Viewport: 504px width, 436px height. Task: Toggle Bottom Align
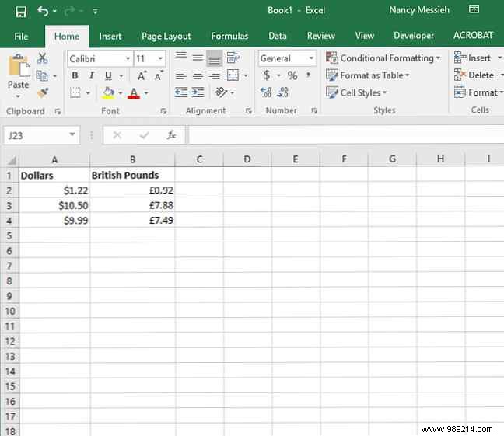pyautogui.click(x=215, y=58)
